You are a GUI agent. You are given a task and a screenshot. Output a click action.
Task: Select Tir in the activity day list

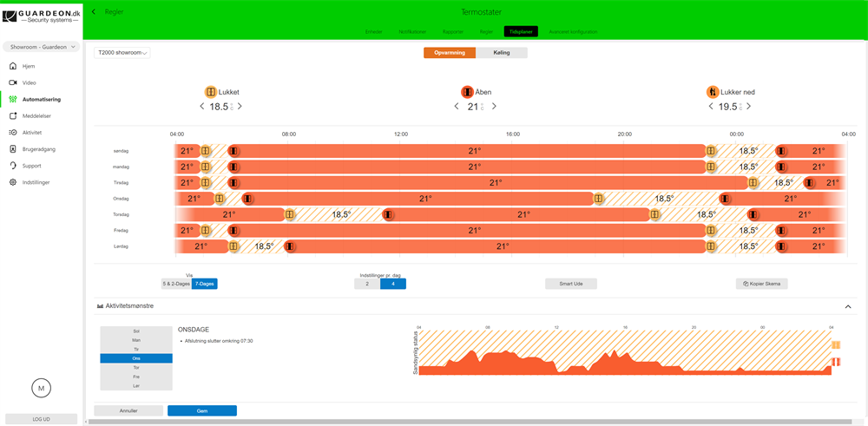pos(136,349)
